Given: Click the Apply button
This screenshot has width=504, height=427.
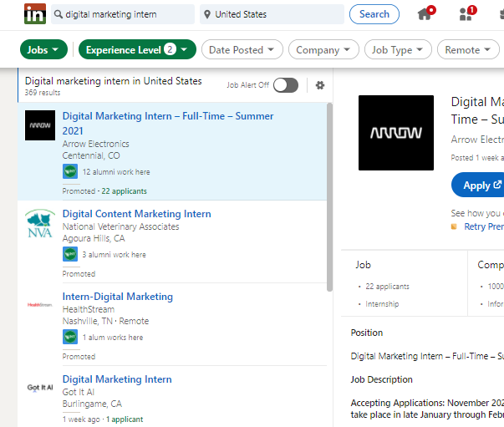Looking at the screenshot, I should tap(478, 185).
